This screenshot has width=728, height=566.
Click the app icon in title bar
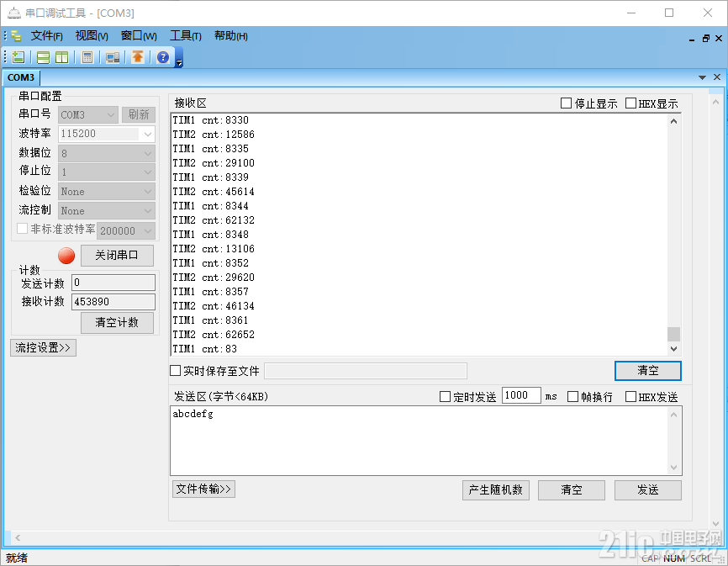point(14,13)
